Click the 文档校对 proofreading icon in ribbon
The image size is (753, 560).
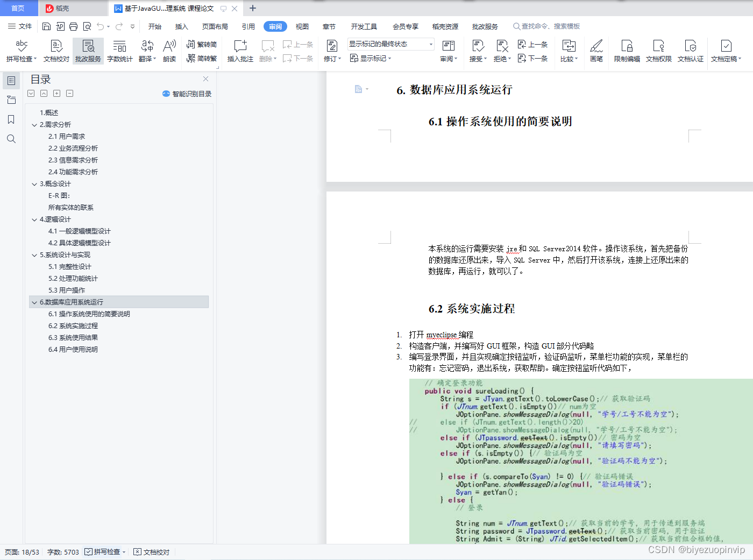coord(56,51)
